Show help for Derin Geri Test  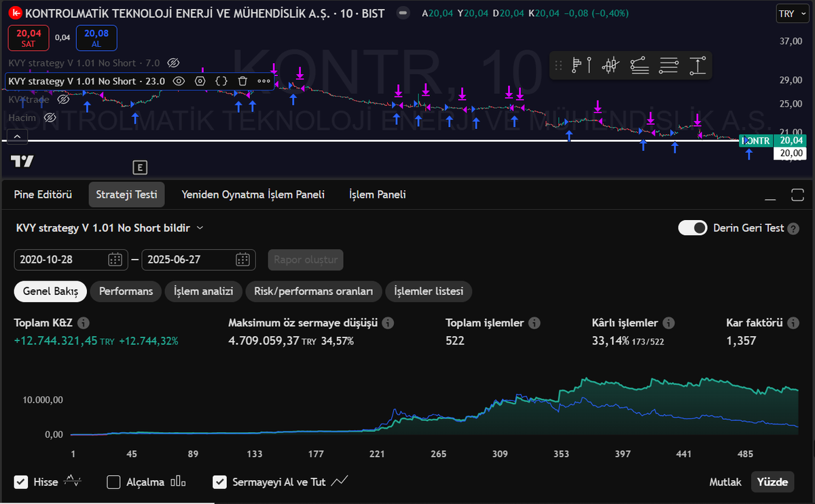pos(793,229)
